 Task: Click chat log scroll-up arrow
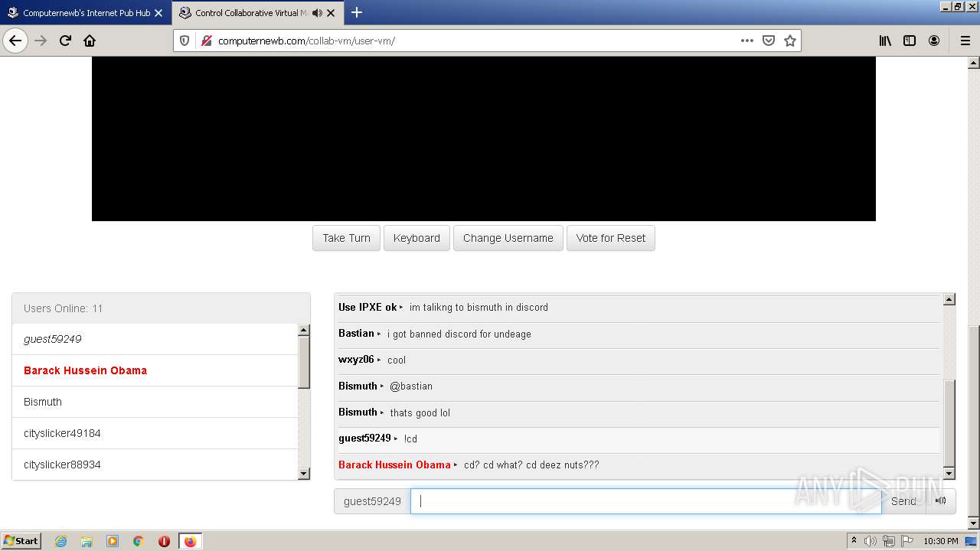(x=949, y=299)
